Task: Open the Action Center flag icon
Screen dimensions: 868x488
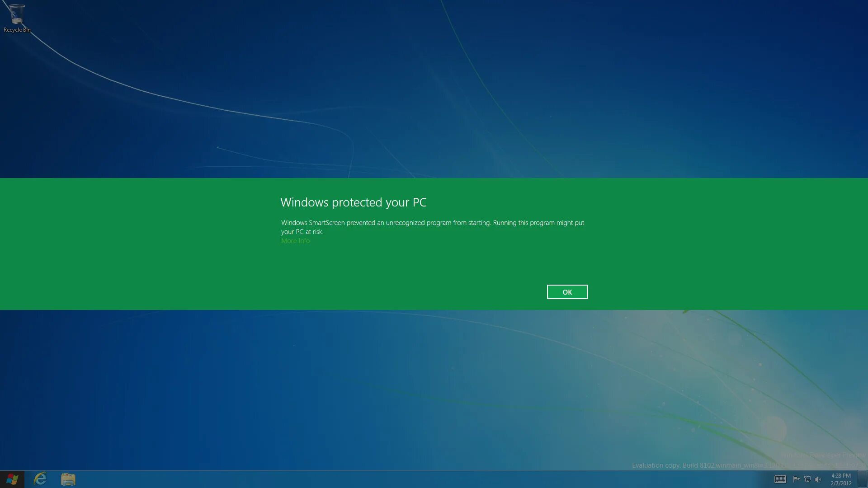Action: pyautogui.click(x=796, y=479)
